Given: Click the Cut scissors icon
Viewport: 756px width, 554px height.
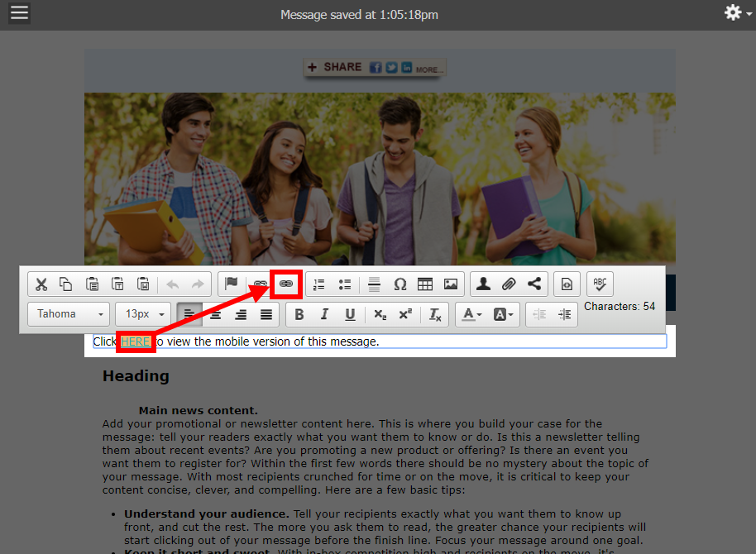Looking at the screenshot, I should [41, 284].
